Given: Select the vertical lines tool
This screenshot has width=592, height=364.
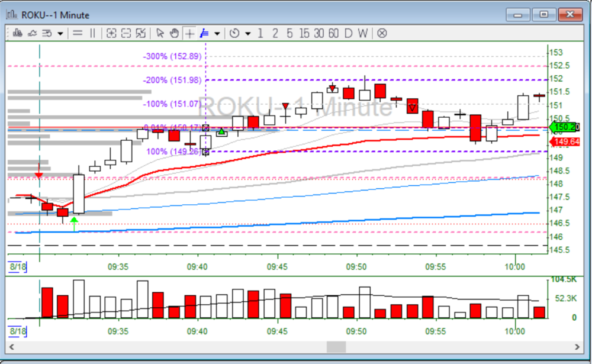Looking at the screenshot, I should pyautogui.click(x=92, y=33).
